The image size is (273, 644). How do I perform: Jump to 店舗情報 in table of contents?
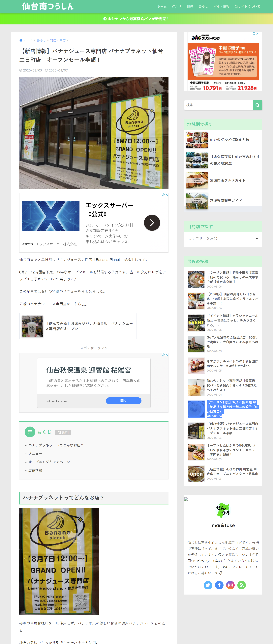pyautogui.click(x=35, y=470)
